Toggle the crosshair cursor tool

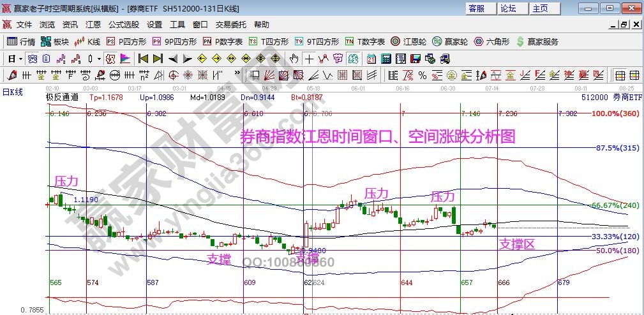pos(309,59)
